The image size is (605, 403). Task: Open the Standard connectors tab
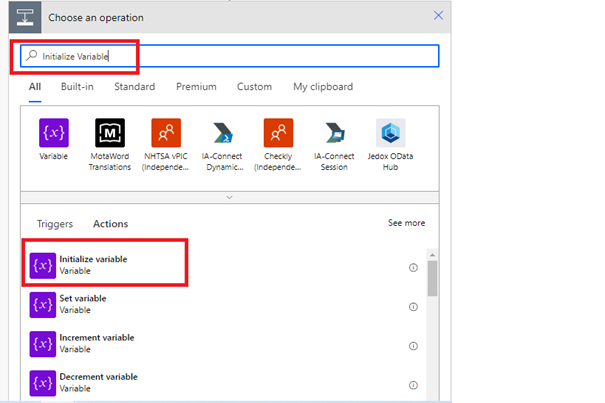[135, 86]
